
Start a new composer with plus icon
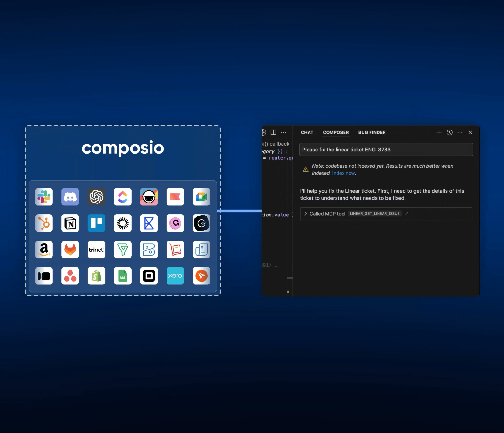pyautogui.click(x=439, y=132)
